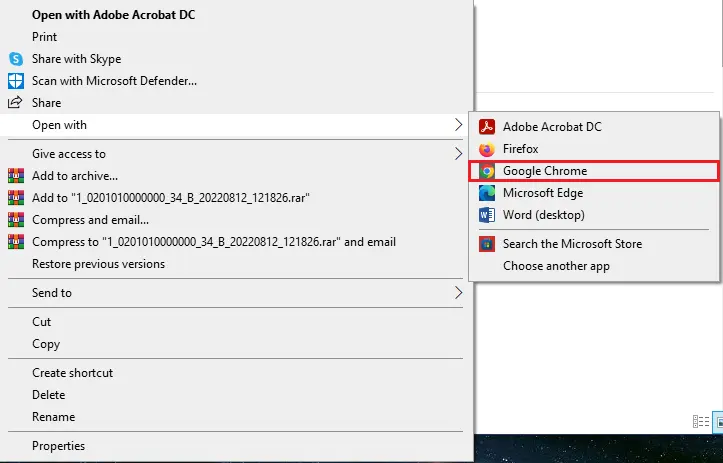Click WinRAR icon next to Add to archive...

tap(16, 176)
